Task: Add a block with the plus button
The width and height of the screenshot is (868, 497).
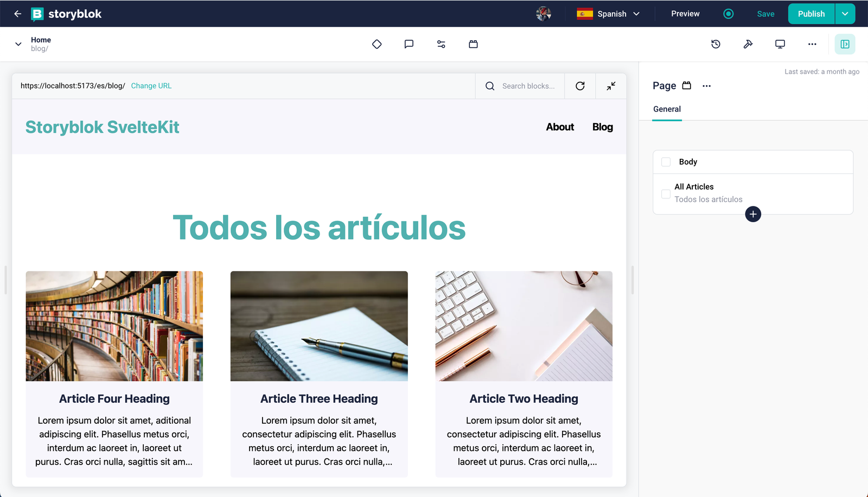Action: (753, 215)
